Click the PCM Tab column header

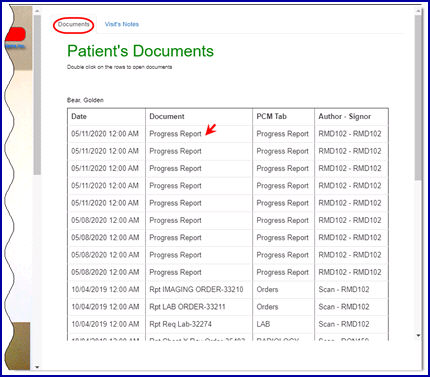point(271,116)
